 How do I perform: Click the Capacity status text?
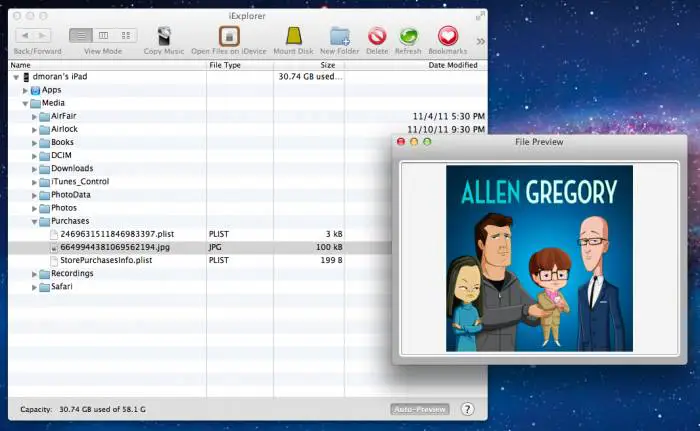click(x=83, y=410)
